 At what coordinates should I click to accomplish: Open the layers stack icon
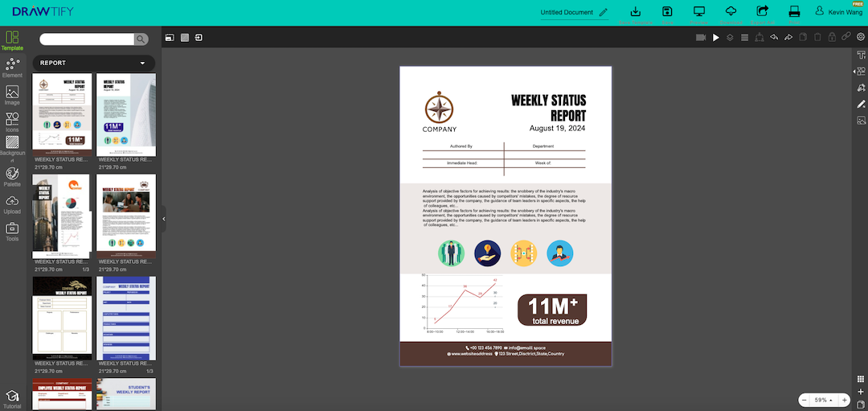[730, 37]
